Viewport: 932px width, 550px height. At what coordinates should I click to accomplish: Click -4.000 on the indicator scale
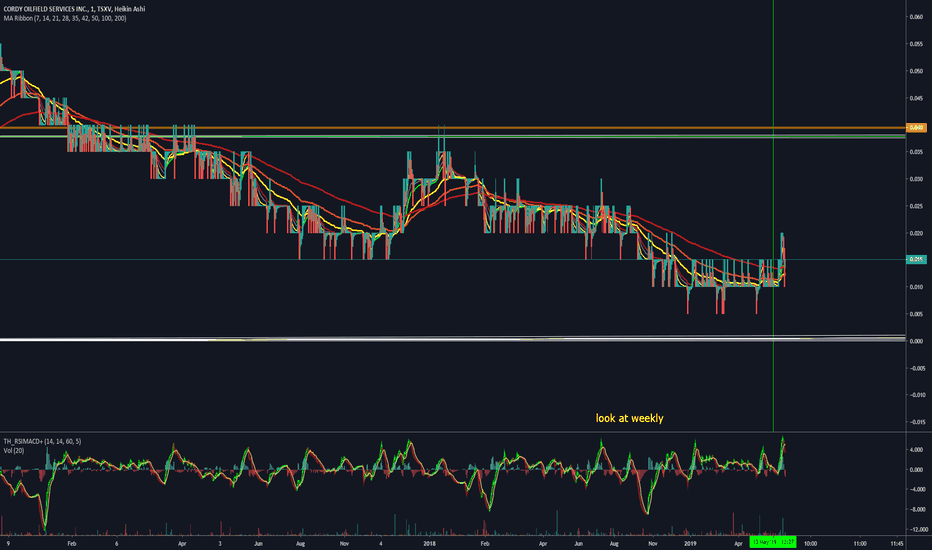point(916,489)
